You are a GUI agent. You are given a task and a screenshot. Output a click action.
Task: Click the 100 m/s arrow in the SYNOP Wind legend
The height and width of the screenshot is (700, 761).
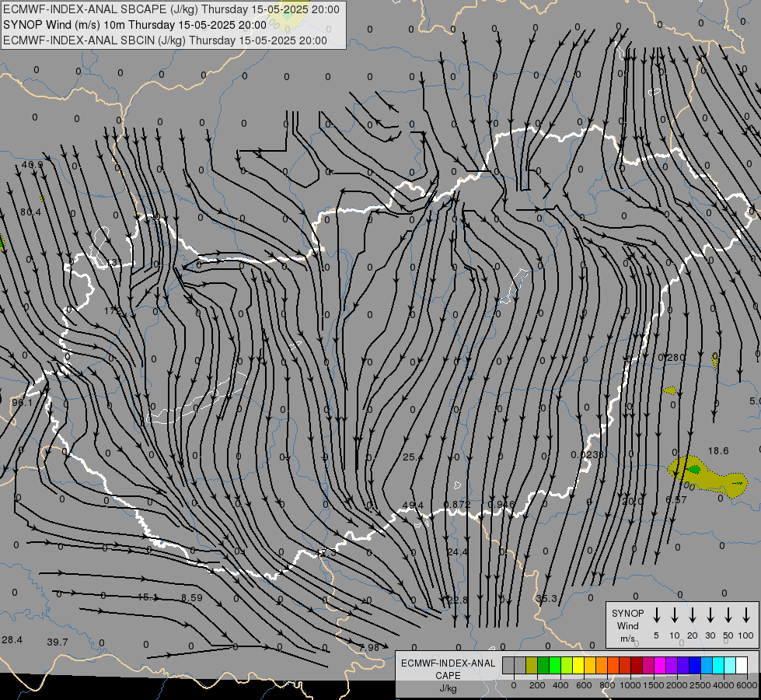point(746,615)
